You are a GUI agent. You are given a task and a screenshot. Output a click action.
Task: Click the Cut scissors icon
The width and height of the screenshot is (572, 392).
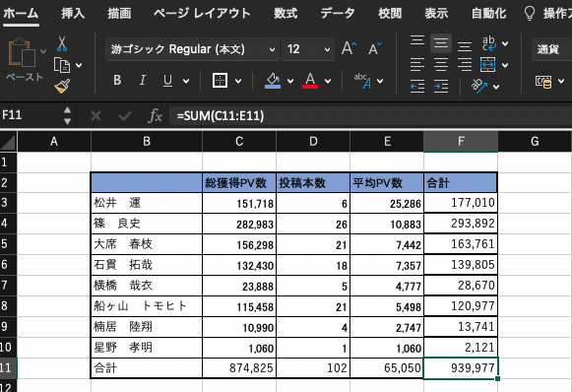62,43
